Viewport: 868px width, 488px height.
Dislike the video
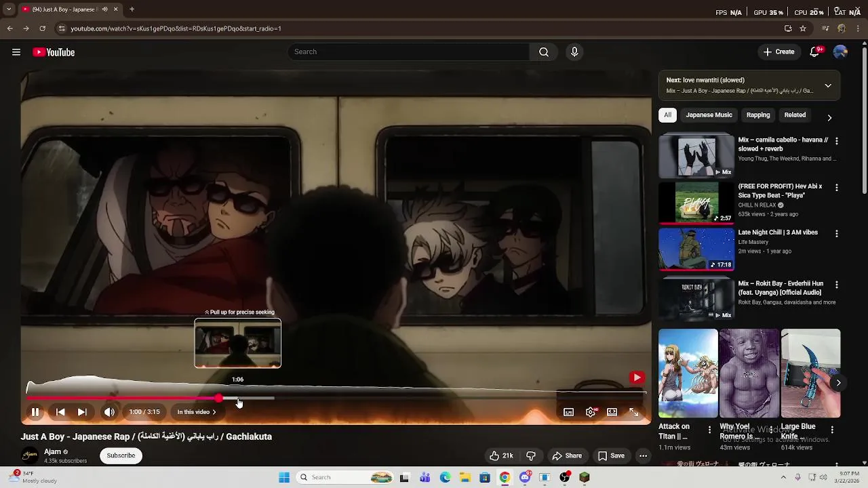(x=531, y=455)
